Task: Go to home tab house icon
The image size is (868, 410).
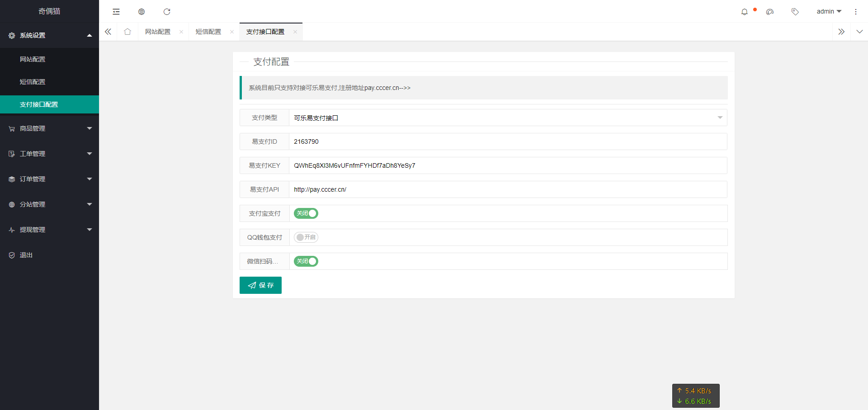Action: 127,32
